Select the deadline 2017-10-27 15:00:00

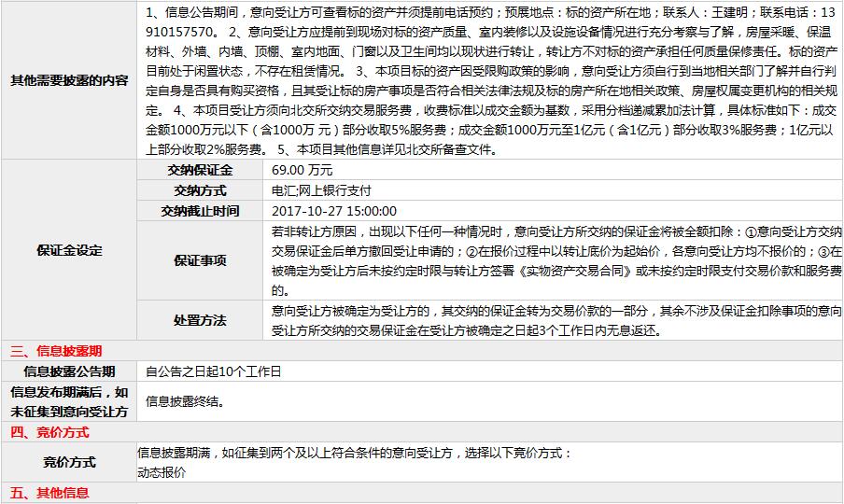[333, 211]
